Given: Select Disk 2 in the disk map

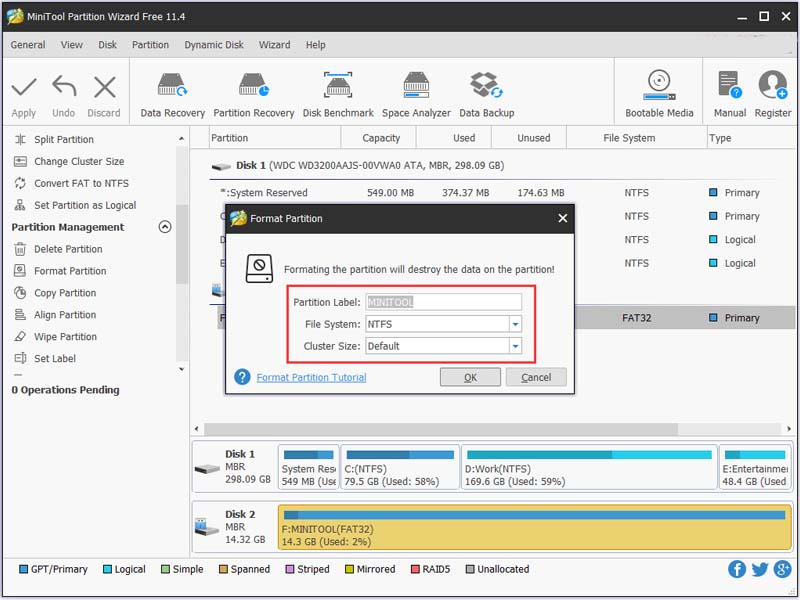Looking at the screenshot, I should 233,527.
